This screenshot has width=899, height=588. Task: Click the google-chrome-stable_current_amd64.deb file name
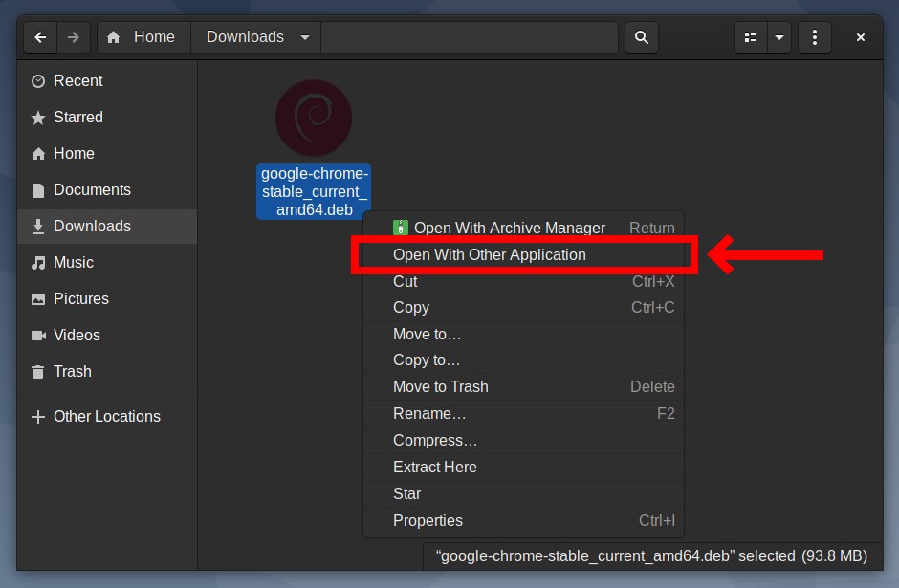point(315,191)
